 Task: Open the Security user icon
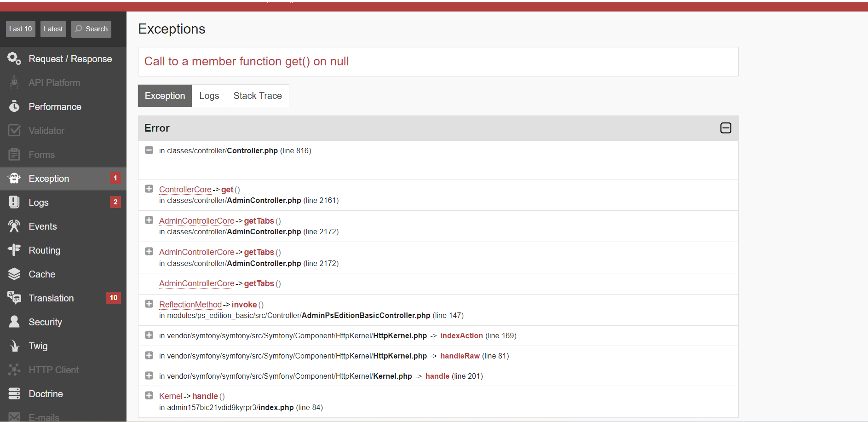coord(14,322)
